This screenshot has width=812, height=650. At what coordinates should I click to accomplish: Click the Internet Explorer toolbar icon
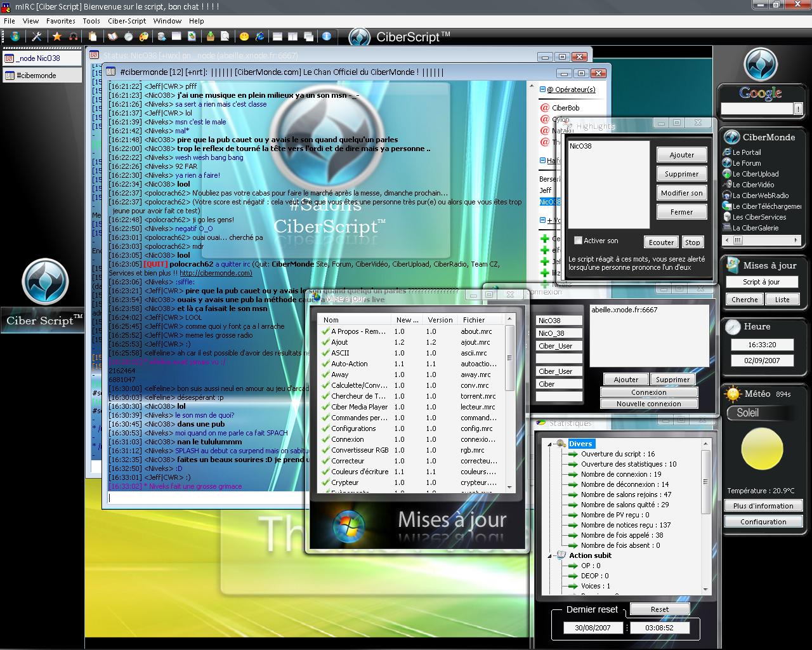pyautogui.click(x=260, y=37)
